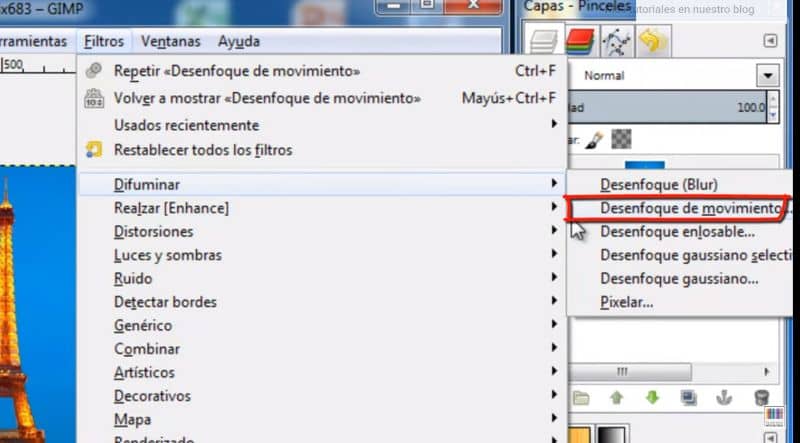This screenshot has height=443, width=800.
Task: Open the Artísticos submenu
Action: (x=321, y=372)
